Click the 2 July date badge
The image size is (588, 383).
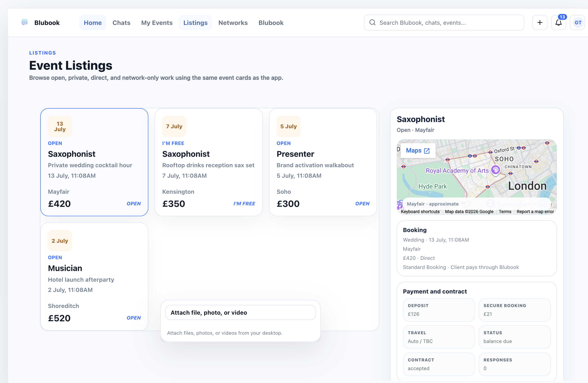(60, 240)
